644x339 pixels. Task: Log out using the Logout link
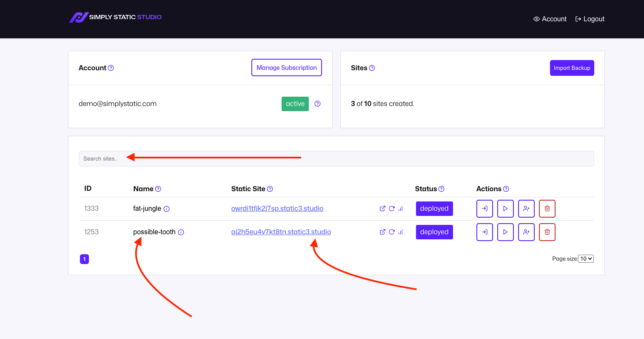pyautogui.click(x=590, y=19)
